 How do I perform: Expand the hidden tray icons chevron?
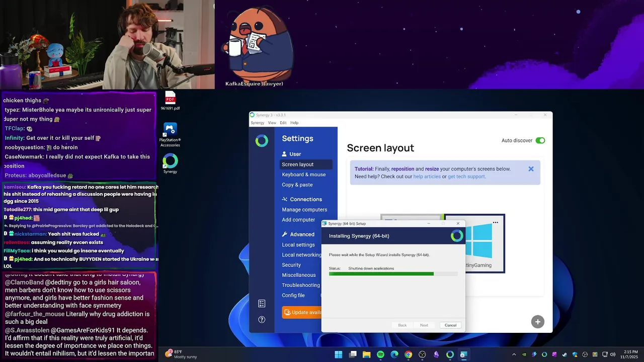[x=514, y=354]
